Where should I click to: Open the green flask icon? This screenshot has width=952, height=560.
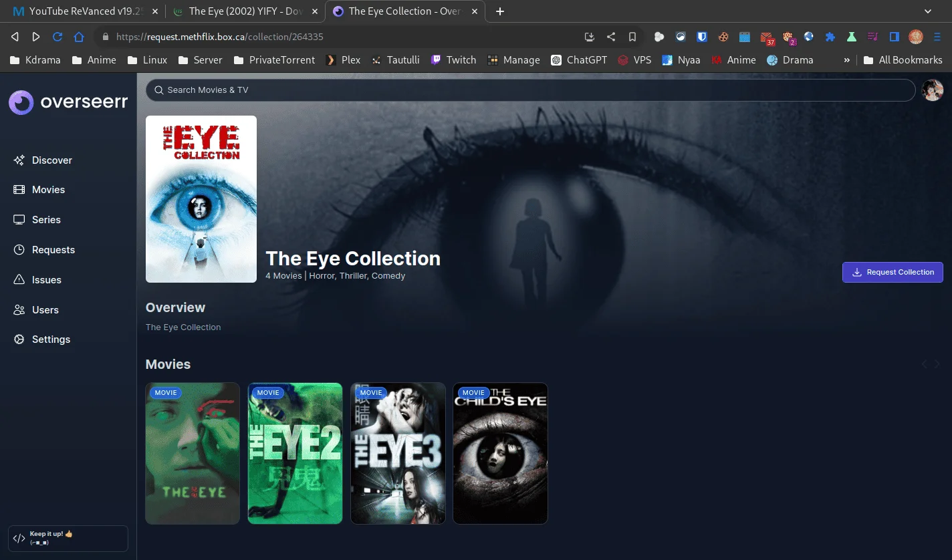coord(852,37)
